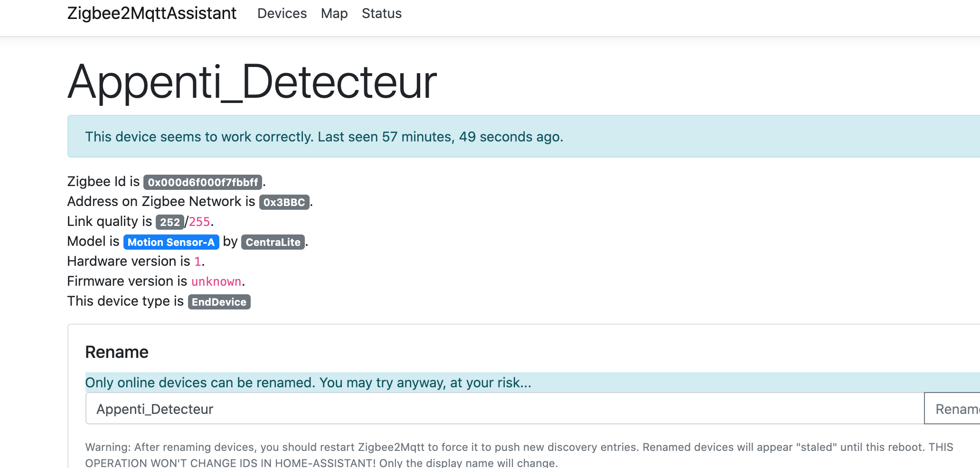Screen dimensions: 980x468
Task: Click the hardware version value
Action: click(198, 261)
